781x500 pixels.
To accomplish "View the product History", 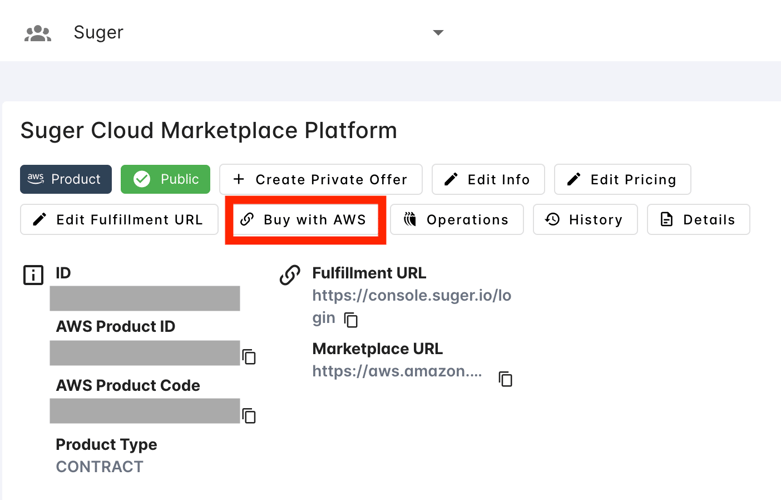I will click(x=585, y=219).
